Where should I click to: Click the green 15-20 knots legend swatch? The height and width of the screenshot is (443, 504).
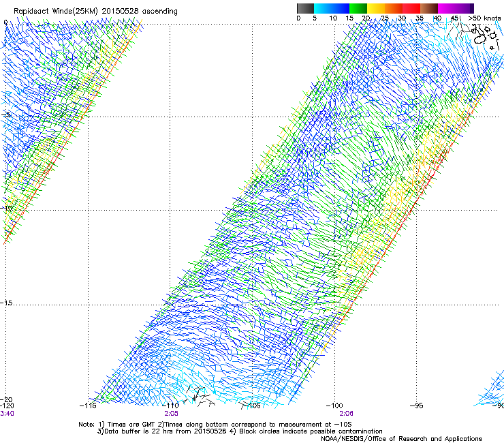358,8
